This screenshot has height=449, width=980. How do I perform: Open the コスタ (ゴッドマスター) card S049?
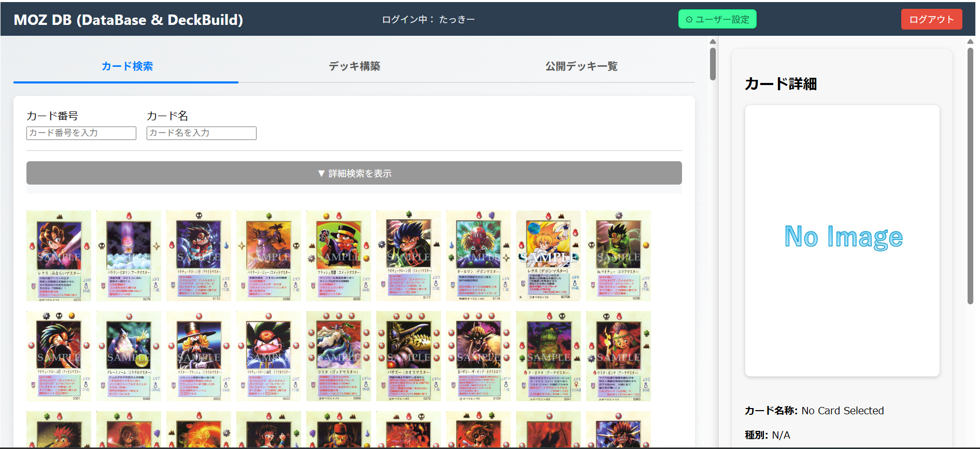click(x=338, y=356)
